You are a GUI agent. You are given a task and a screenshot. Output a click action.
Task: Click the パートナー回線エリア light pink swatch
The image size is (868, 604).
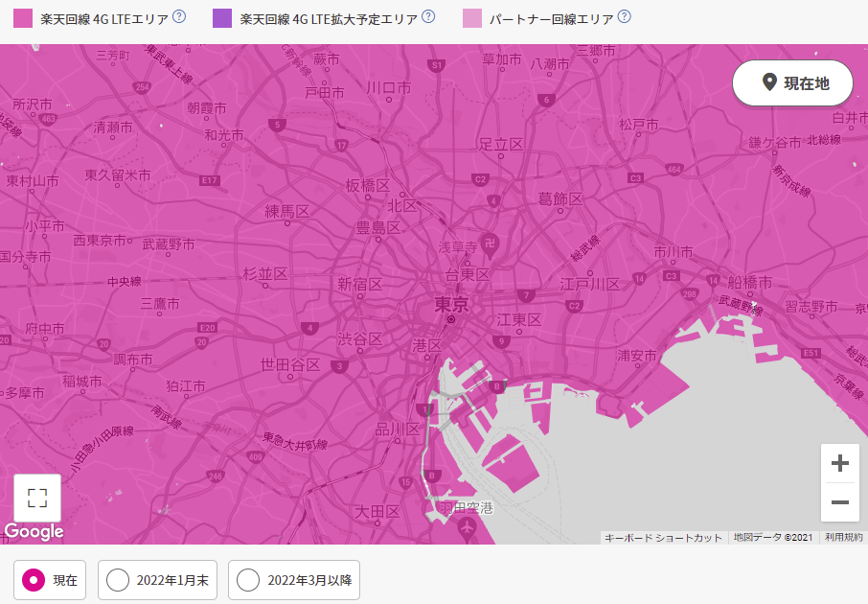point(472,18)
